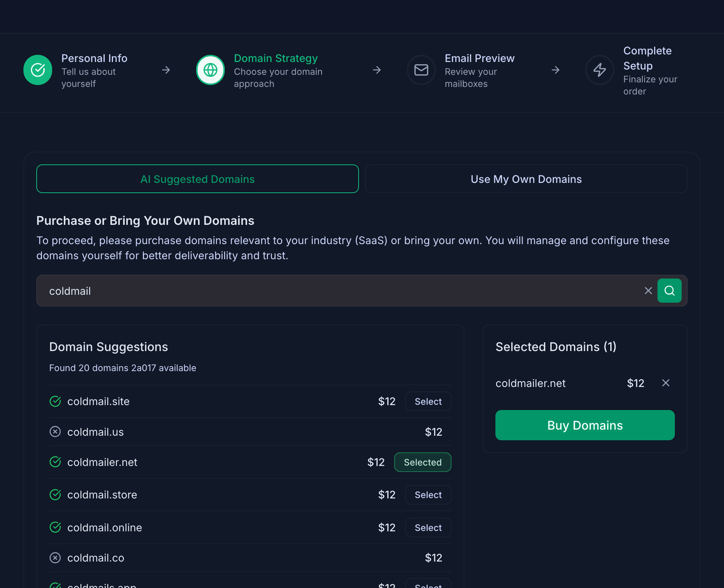Viewport: 724px width, 588px height.
Task: Click unavailable icon beside coldmail.us
Action: (55, 432)
